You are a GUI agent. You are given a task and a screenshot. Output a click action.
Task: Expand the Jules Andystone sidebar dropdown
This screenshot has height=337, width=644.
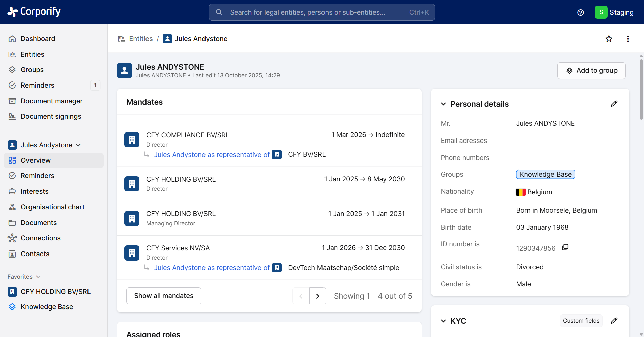[x=78, y=145]
